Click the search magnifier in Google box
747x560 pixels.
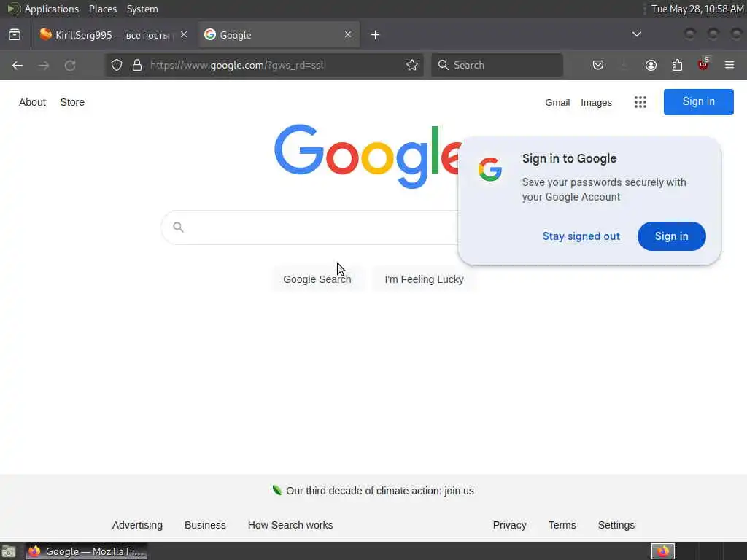coord(178,227)
